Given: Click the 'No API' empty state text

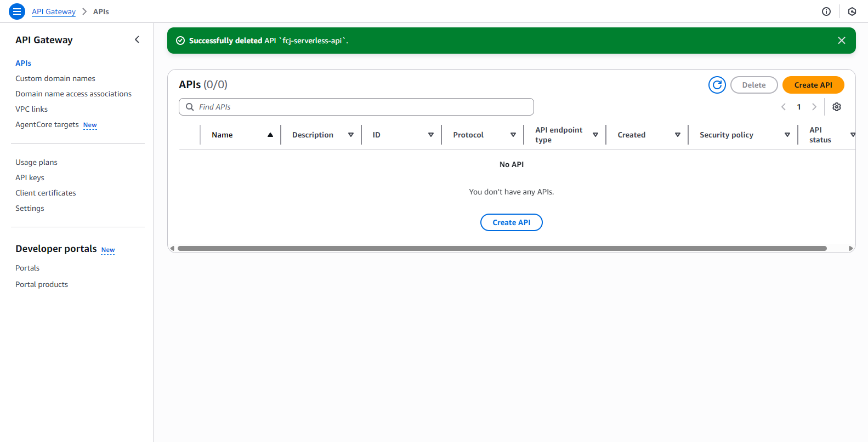Looking at the screenshot, I should point(512,164).
